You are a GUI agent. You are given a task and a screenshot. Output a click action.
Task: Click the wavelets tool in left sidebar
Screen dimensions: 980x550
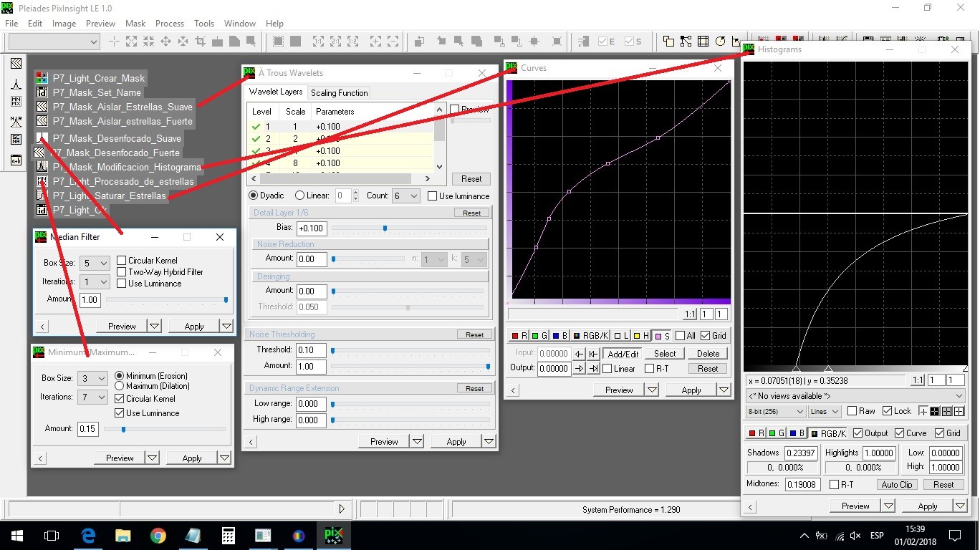coord(16,64)
